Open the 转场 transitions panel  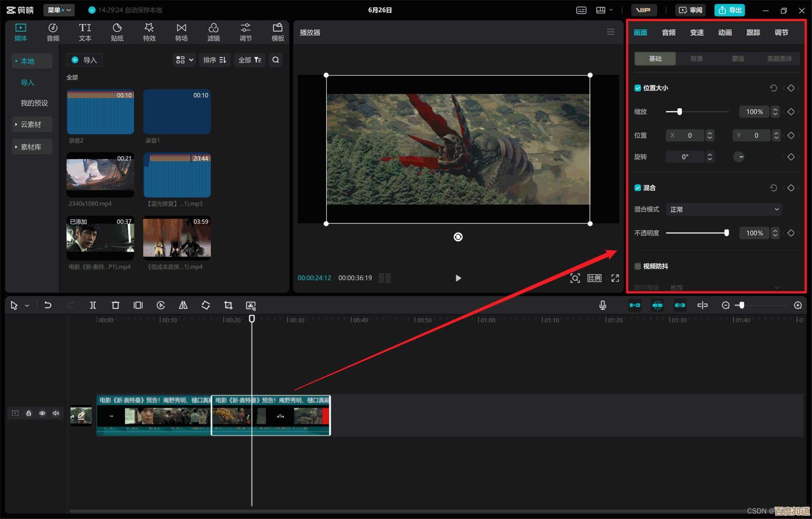click(181, 32)
